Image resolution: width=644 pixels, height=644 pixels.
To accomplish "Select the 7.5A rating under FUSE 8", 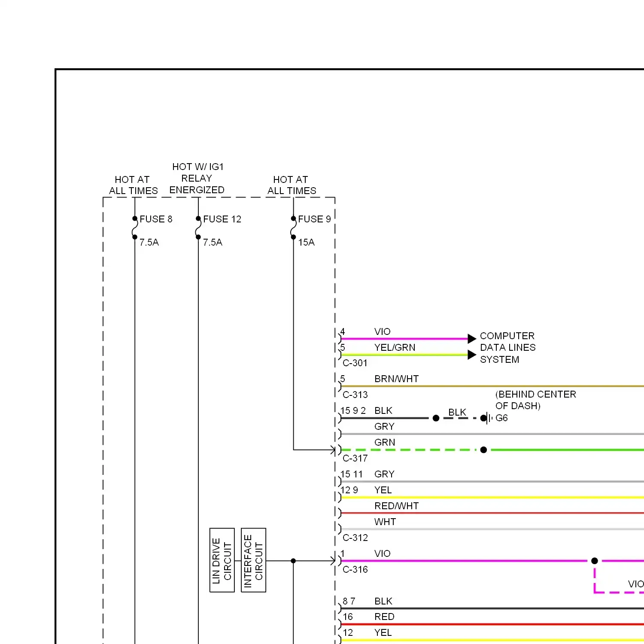I will pos(149,242).
